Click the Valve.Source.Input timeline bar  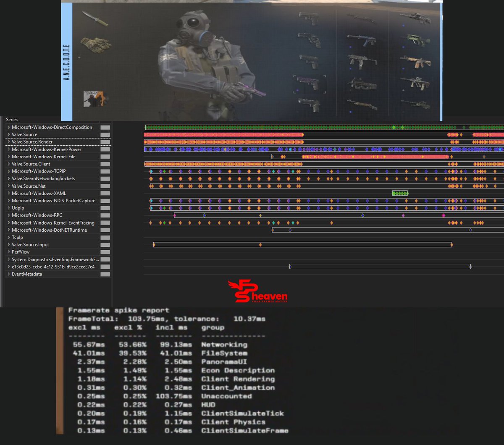click(302, 245)
